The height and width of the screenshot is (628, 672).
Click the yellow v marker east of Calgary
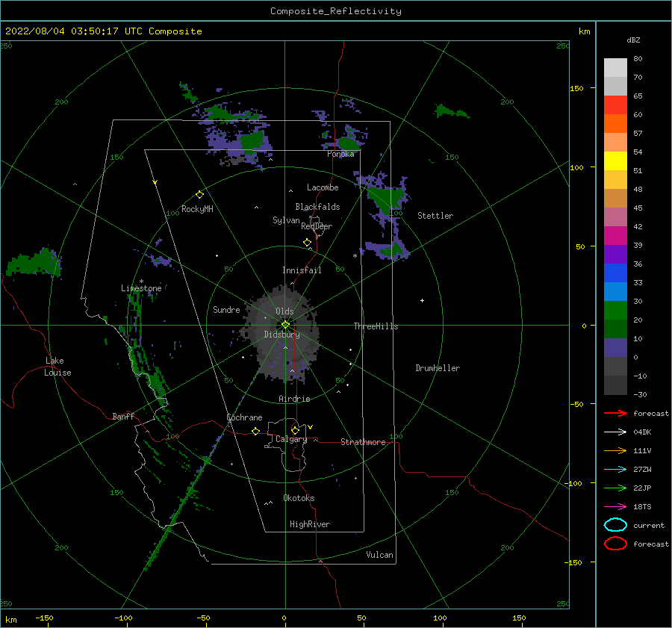pos(310,427)
